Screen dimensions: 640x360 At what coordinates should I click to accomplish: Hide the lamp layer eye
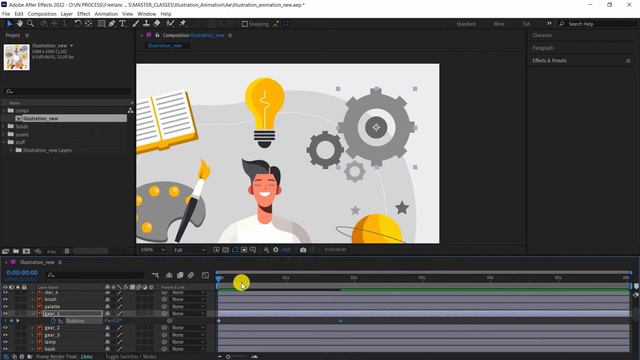[5, 342]
